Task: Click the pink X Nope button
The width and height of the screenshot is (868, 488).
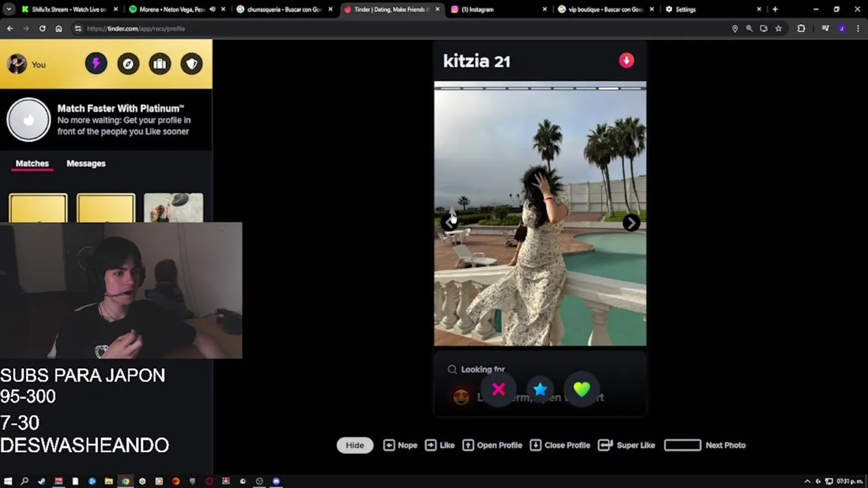Action: (x=498, y=390)
